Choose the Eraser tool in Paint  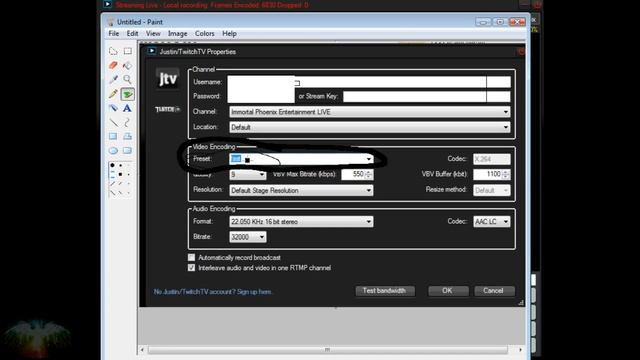[113, 65]
